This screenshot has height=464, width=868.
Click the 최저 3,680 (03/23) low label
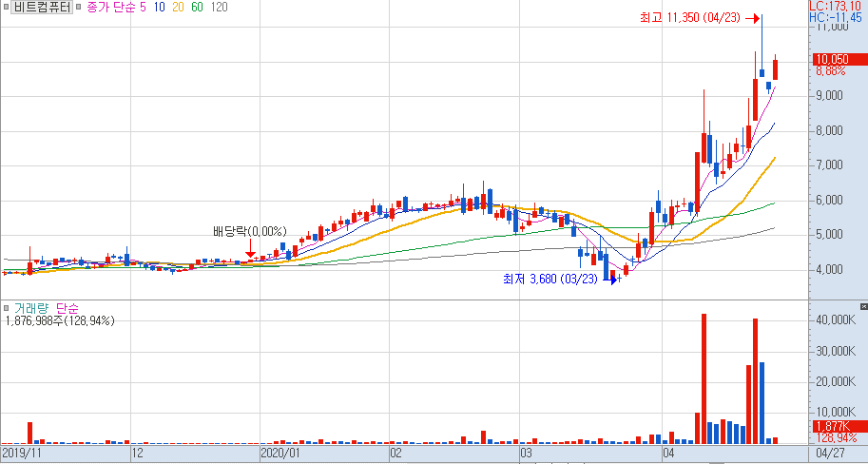550,279
